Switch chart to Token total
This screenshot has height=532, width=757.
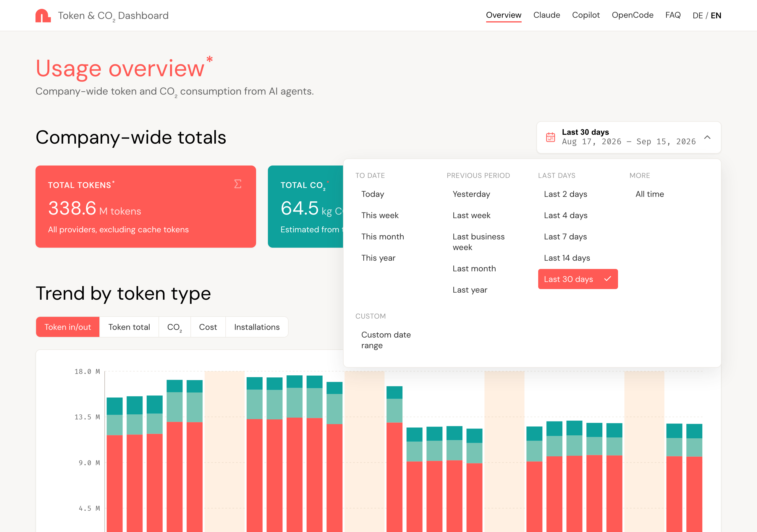(129, 327)
